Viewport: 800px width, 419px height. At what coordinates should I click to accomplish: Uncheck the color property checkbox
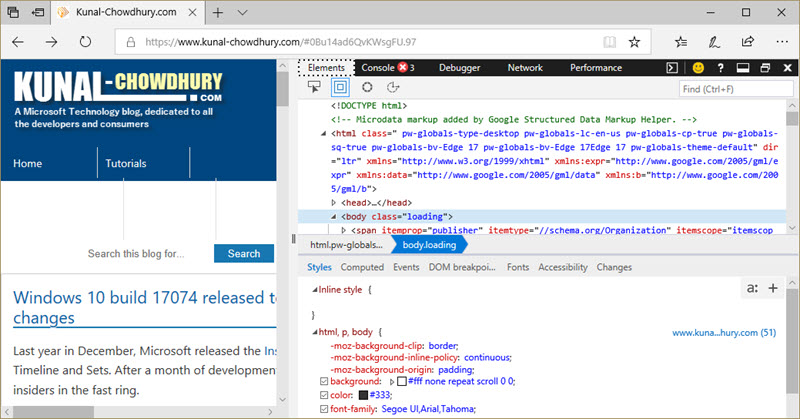323,395
